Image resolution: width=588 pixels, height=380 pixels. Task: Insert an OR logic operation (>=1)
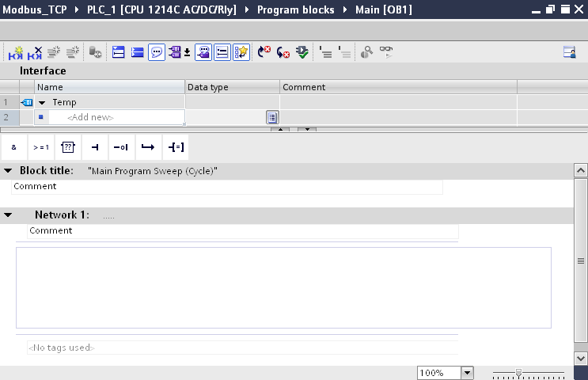tap(41, 147)
